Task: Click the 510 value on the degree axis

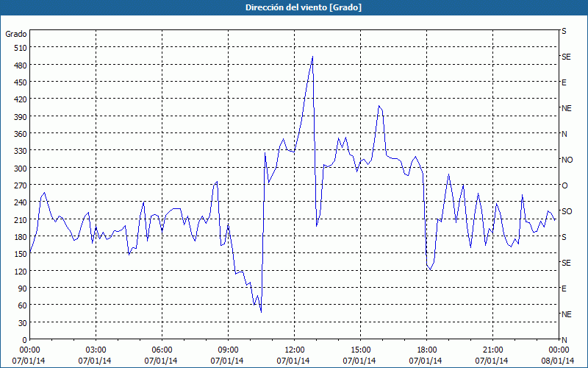Action: (x=21, y=48)
